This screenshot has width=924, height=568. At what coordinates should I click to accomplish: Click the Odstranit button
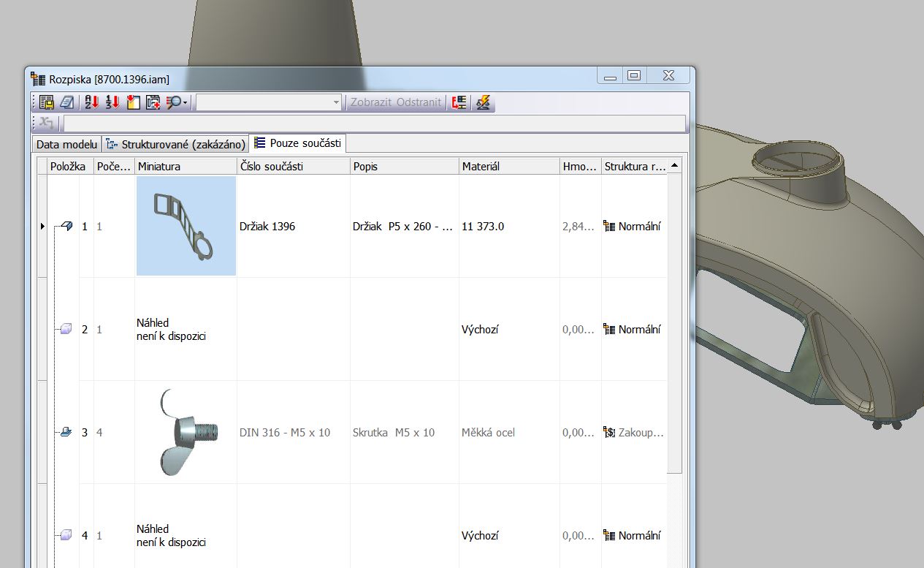pos(419,102)
